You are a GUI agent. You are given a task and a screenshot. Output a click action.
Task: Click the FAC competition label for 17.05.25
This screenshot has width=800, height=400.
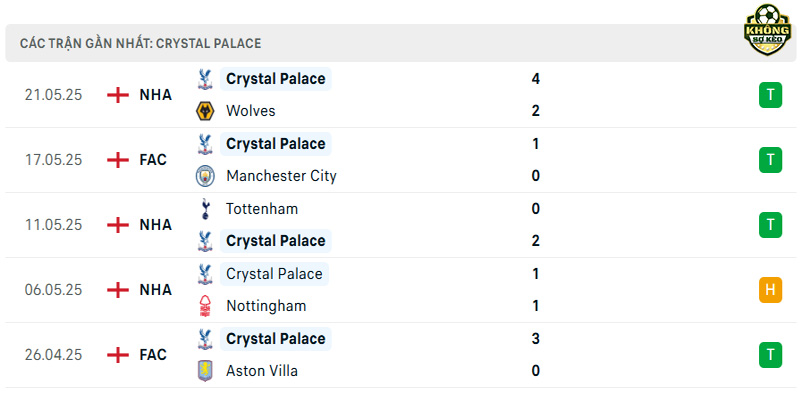point(153,160)
